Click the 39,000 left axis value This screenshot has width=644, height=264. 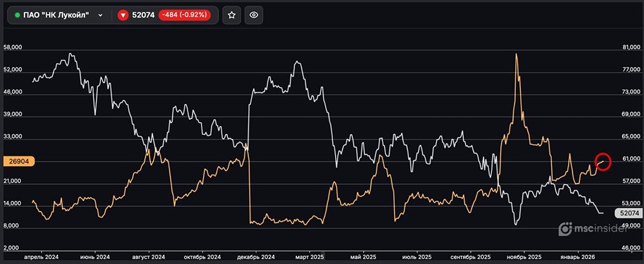[12, 115]
